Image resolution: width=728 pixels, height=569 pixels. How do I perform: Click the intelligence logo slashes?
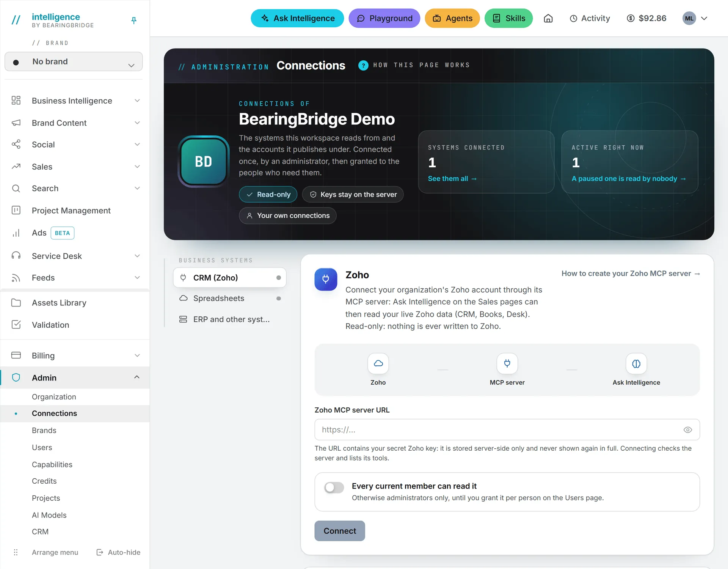(x=16, y=20)
